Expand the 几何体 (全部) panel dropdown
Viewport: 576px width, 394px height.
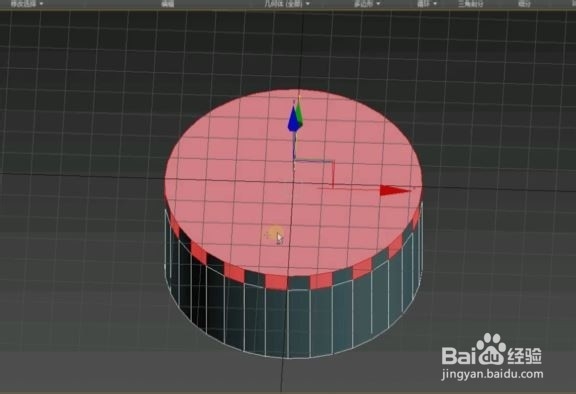tap(287, 4)
